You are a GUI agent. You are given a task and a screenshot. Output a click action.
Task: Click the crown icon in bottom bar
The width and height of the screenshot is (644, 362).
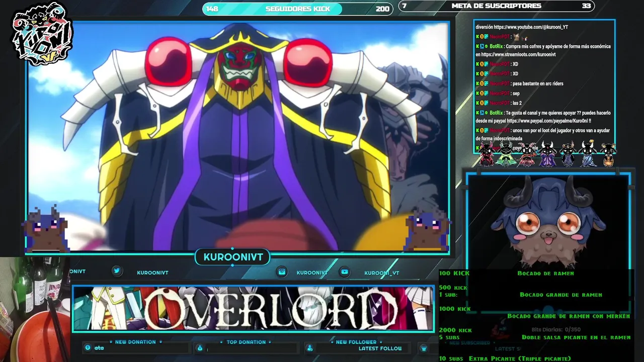[x=424, y=348]
